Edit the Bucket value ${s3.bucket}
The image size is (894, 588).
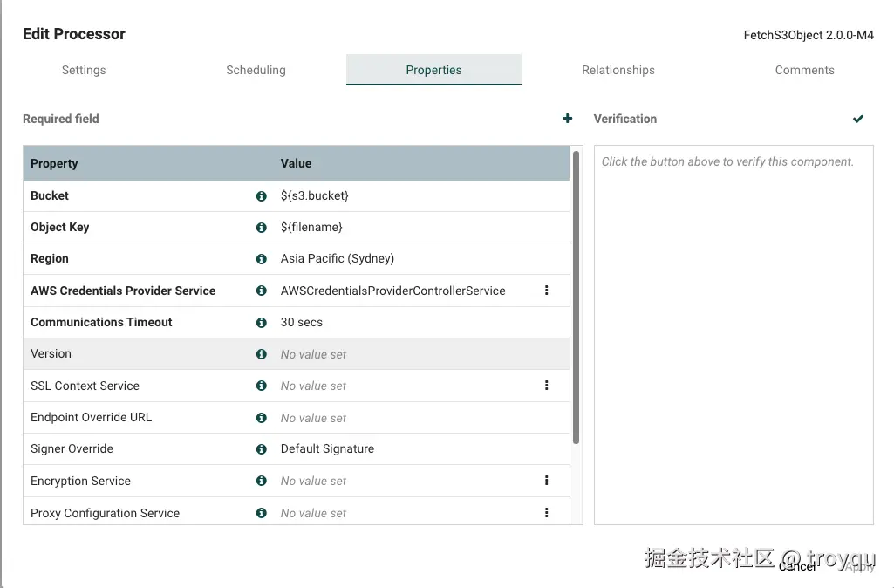click(315, 196)
